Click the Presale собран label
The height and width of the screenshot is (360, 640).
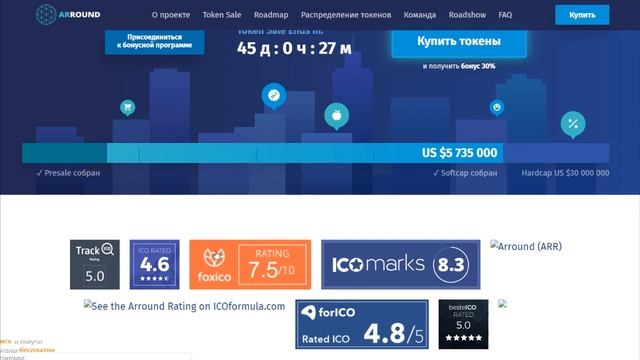point(68,173)
